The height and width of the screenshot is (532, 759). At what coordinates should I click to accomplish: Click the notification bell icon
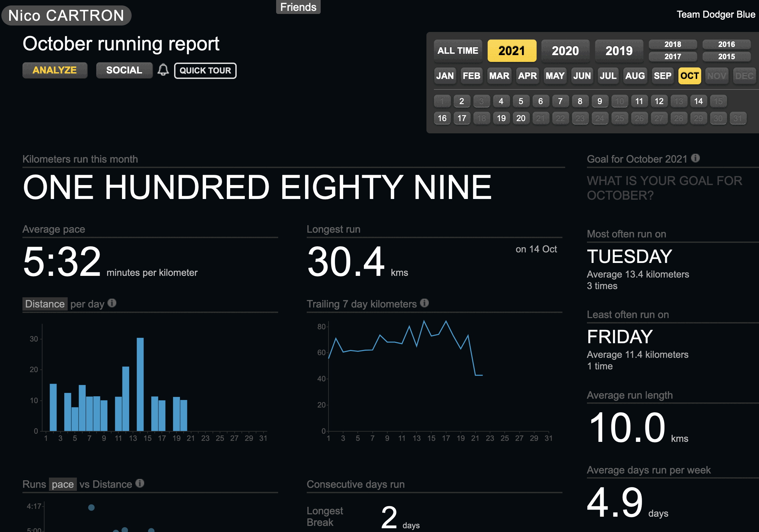point(163,70)
